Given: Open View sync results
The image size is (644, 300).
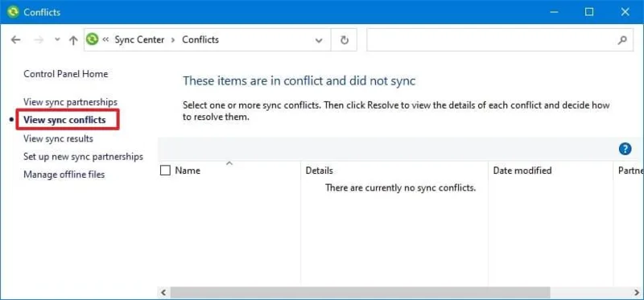Looking at the screenshot, I should (58, 138).
